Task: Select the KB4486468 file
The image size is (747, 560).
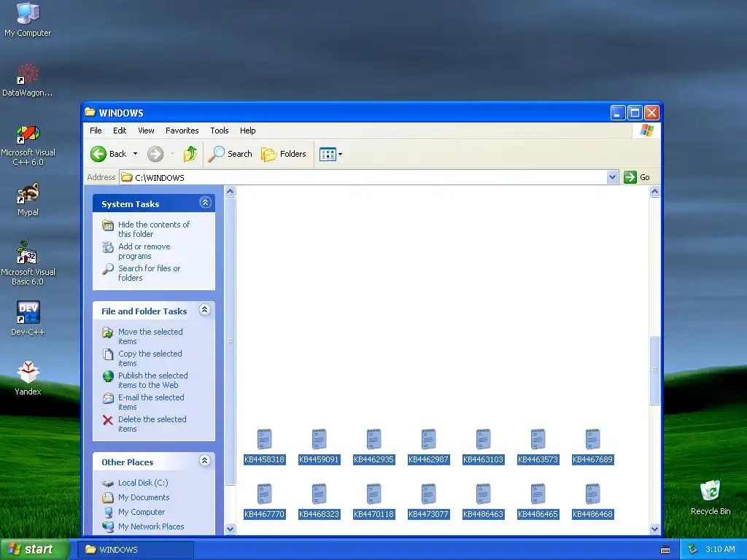Action: pos(592,501)
